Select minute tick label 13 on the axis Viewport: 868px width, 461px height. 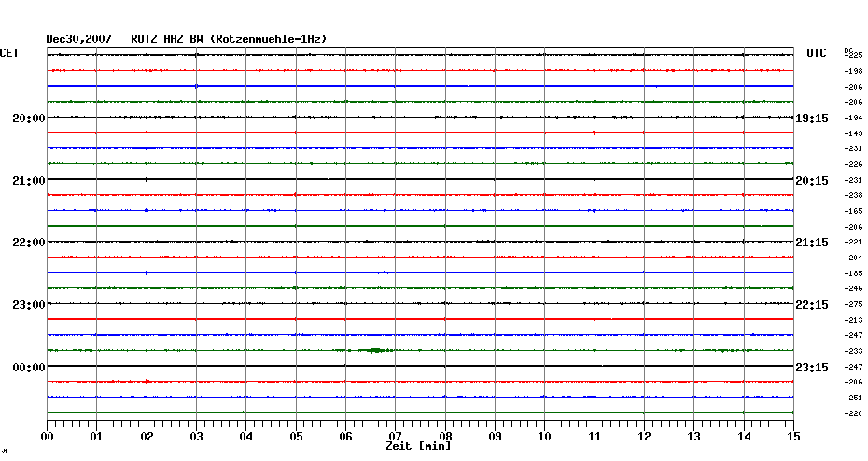693,437
